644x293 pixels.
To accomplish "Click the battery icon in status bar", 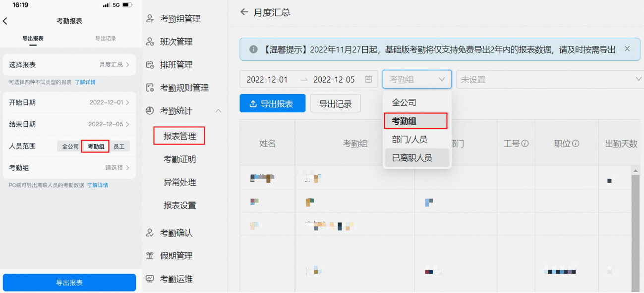I will (127, 5).
